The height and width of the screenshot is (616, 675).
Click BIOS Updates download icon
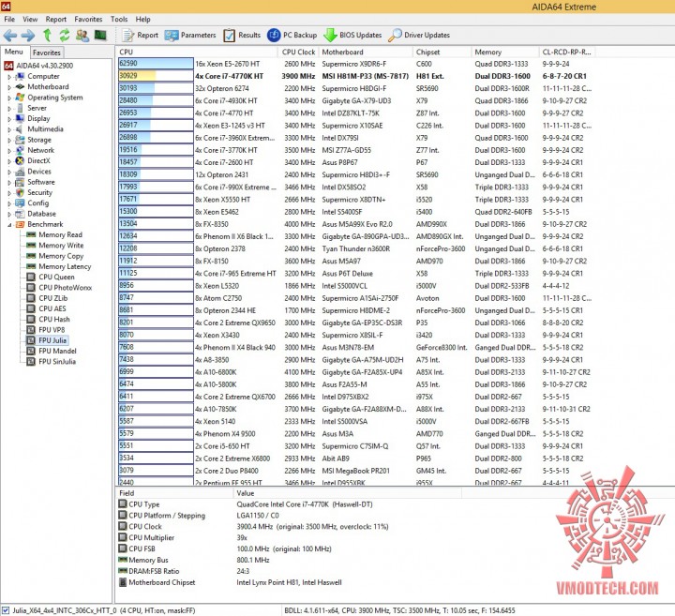tap(330, 36)
